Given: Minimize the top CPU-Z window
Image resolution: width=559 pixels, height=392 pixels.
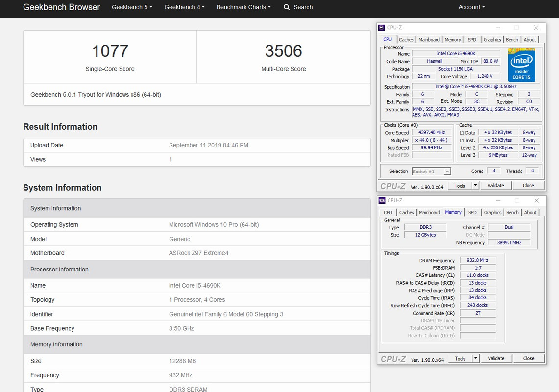Looking at the screenshot, I should (498, 28).
